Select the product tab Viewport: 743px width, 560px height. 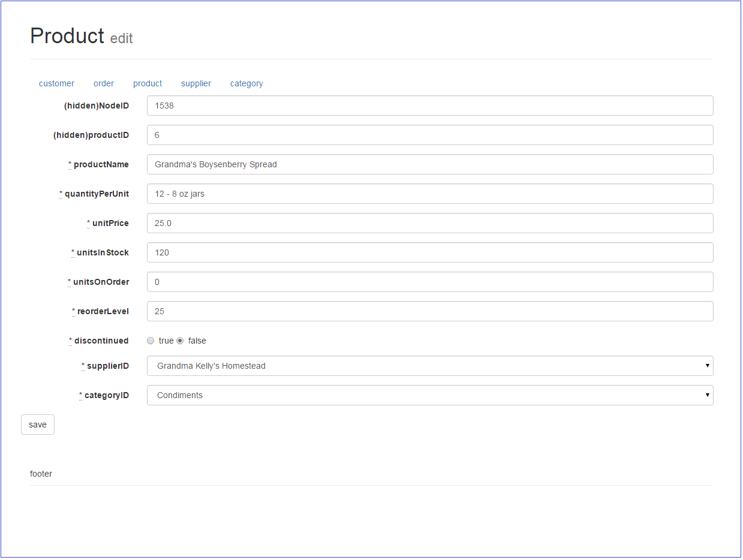[x=147, y=83]
